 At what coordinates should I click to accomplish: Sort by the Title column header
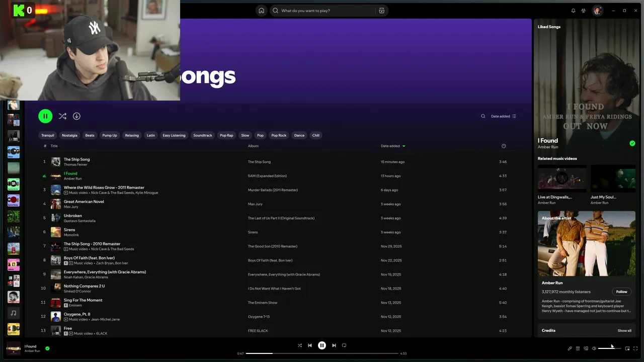tap(54, 146)
